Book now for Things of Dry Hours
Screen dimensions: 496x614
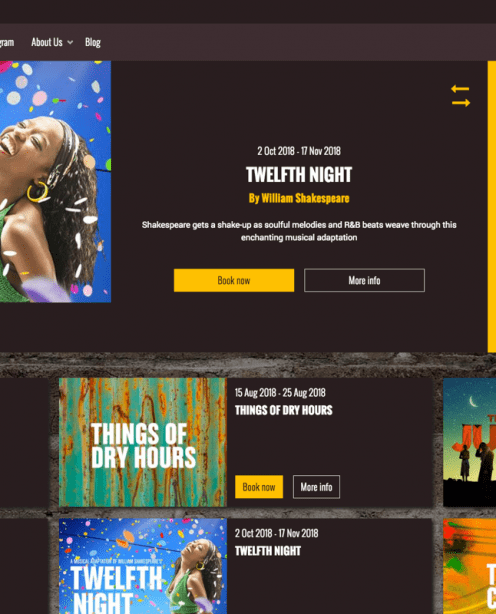coord(259,487)
